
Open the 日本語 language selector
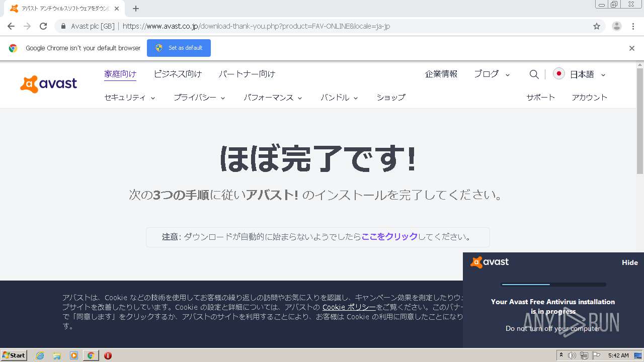click(587, 74)
